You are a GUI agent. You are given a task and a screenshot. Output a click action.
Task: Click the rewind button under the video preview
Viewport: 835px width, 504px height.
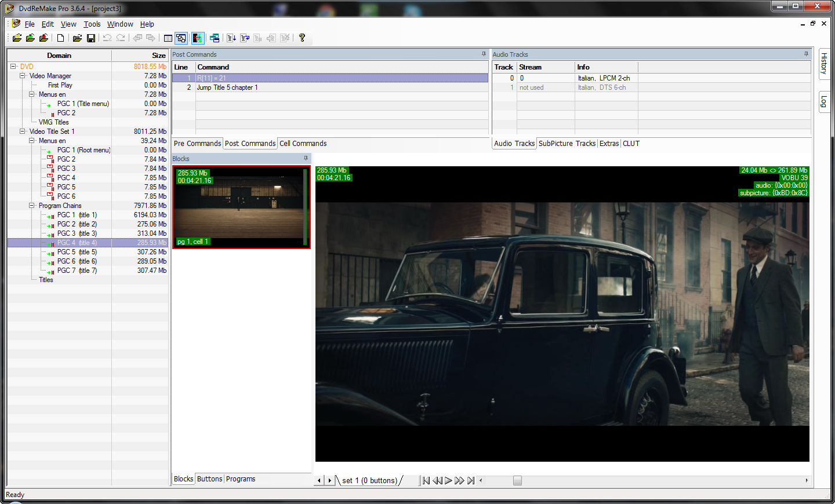pos(437,480)
